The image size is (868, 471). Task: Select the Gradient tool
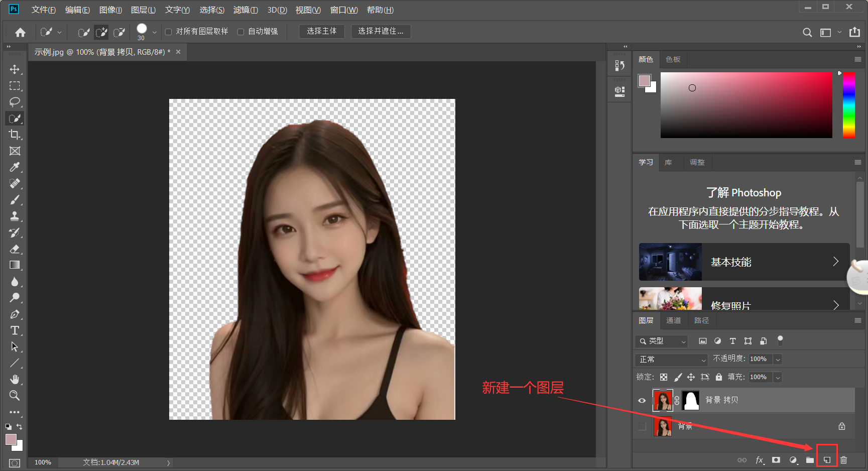tap(15, 265)
